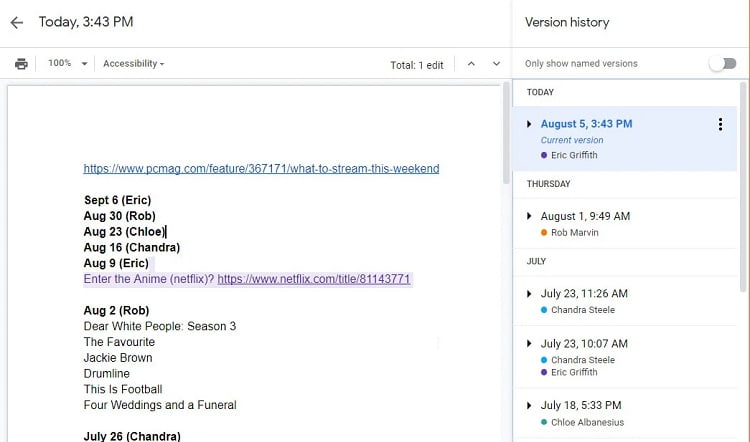The width and height of the screenshot is (750, 442).
Task: Go to previous edit with up chevron
Action: (x=471, y=64)
